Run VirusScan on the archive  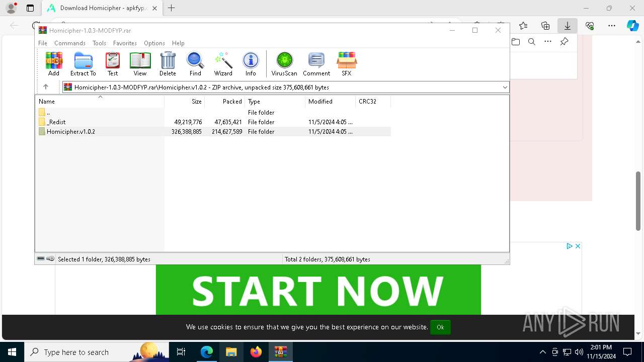tap(284, 64)
